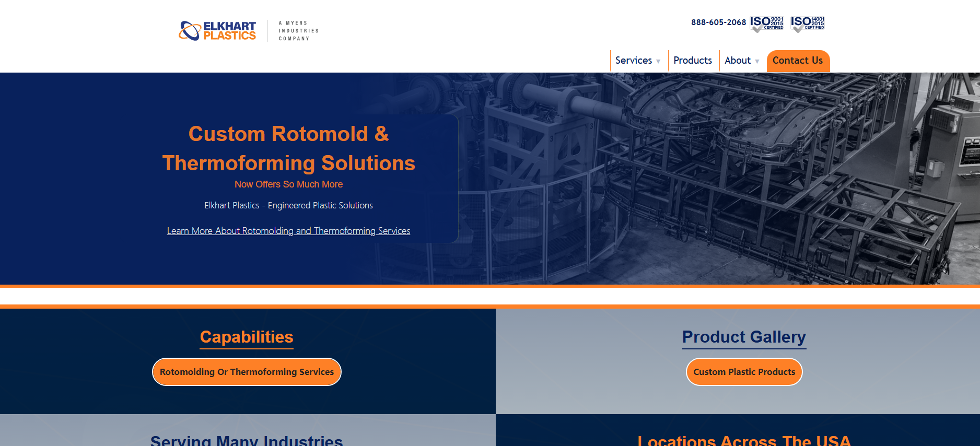Image resolution: width=980 pixels, height=446 pixels.
Task: Expand the Services dropdown arrow
Action: click(658, 62)
